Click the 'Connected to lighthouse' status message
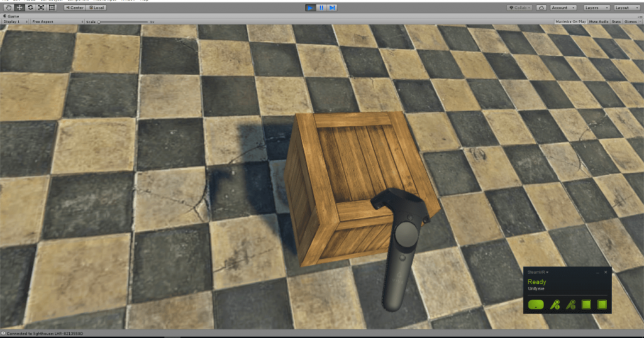Viewport: 644px width, 338px height. click(x=45, y=334)
